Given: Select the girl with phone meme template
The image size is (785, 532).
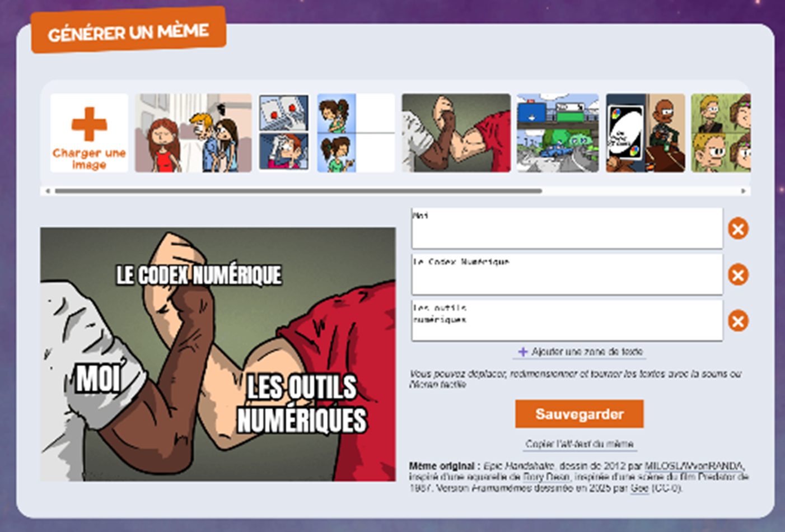Looking at the screenshot, I should [356, 133].
